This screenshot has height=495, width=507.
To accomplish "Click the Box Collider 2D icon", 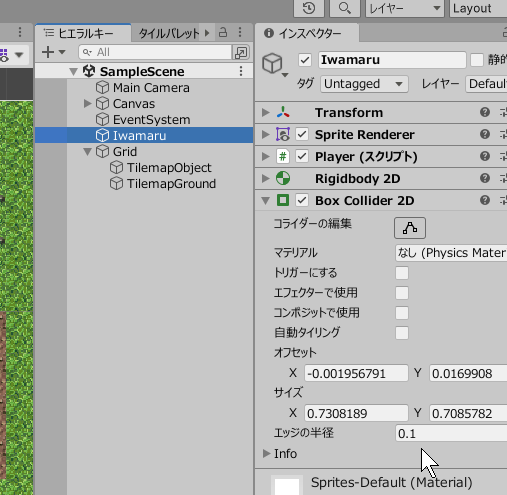I will coord(283,201).
